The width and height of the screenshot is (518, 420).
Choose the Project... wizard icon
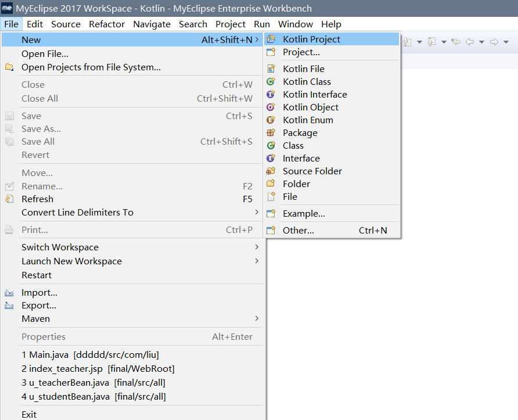pos(271,52)
